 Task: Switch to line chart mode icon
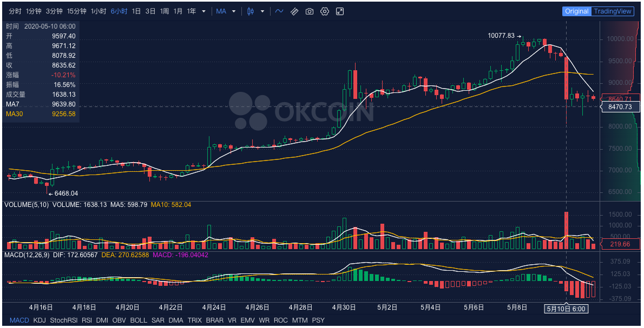pyautogui.click(x=279, y=11)
